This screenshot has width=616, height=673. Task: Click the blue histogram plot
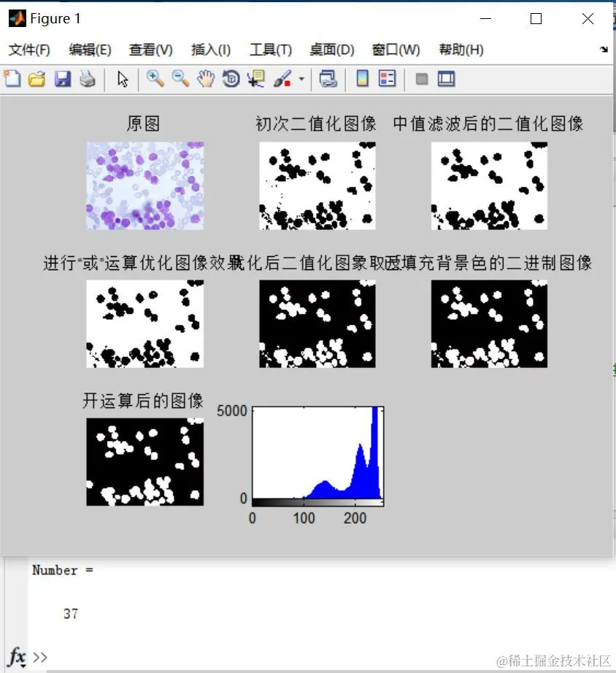pyautogui.click(x=317, y=453)
